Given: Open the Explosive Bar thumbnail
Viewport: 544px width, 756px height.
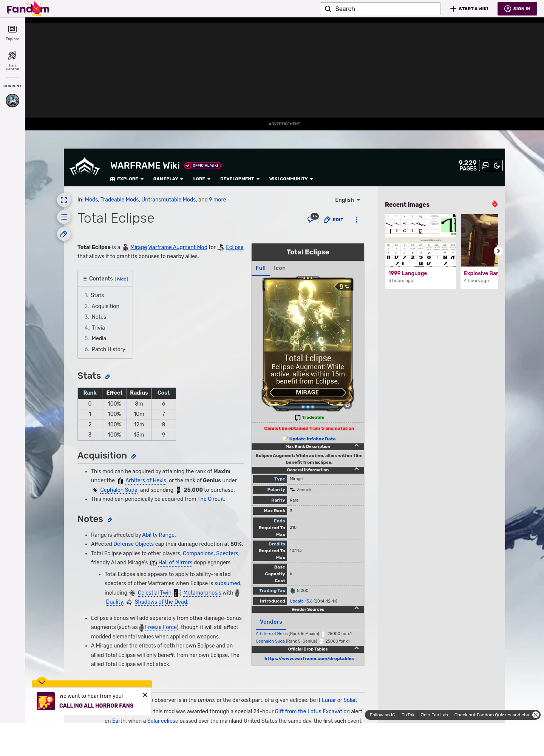Looking at the screenshot, I should (479, 240).
